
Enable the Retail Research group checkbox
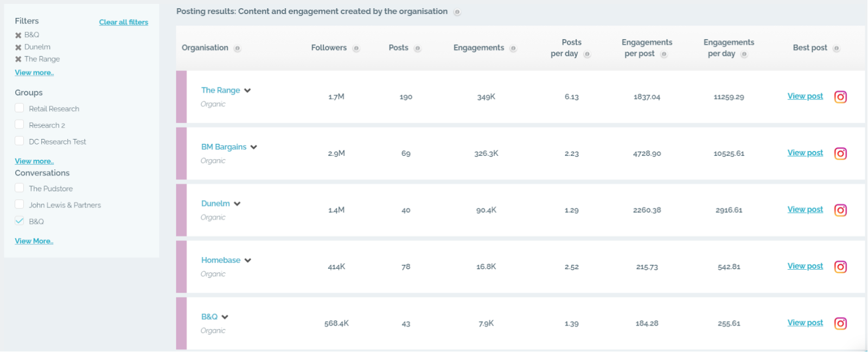click(x=20, y=108)
